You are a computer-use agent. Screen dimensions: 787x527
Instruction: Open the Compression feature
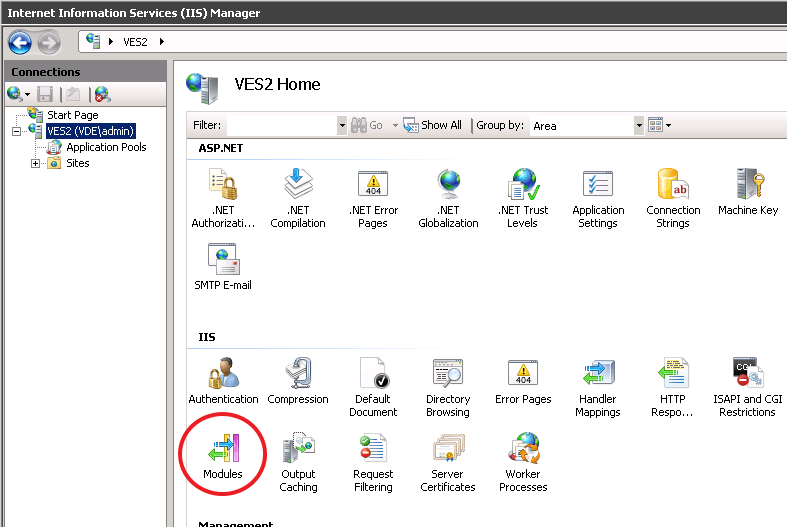coord(298,380)
